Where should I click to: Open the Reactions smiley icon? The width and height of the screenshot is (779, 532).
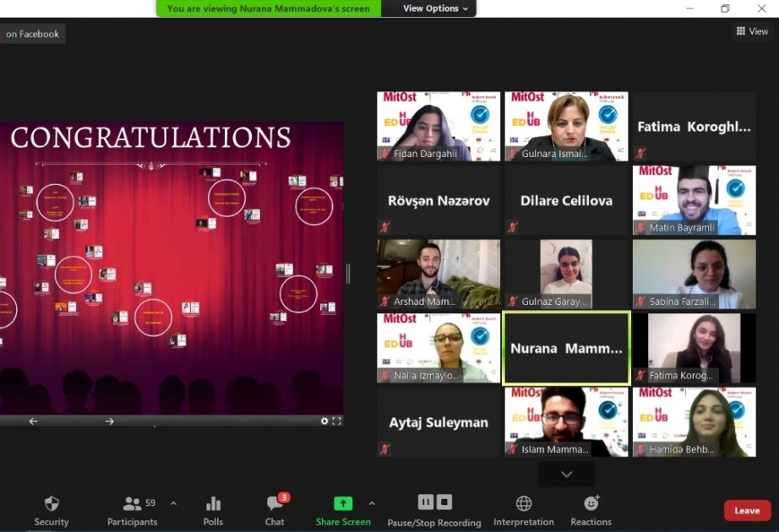(591, 503)
